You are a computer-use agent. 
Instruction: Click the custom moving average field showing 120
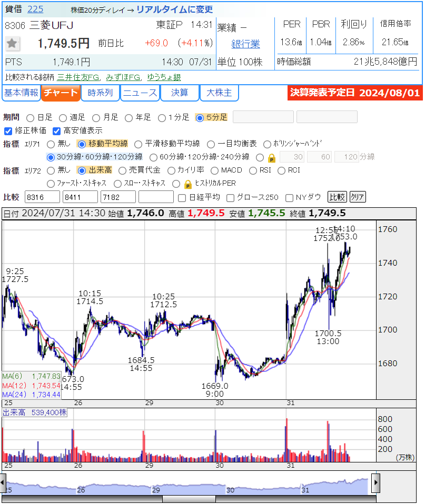point(347,157)
